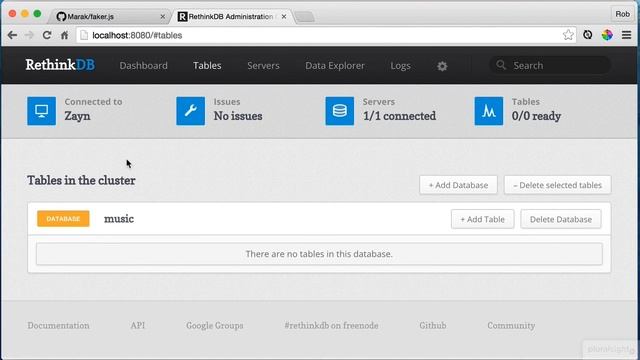Click the RethinkDB tab favicon

point(182,16)
